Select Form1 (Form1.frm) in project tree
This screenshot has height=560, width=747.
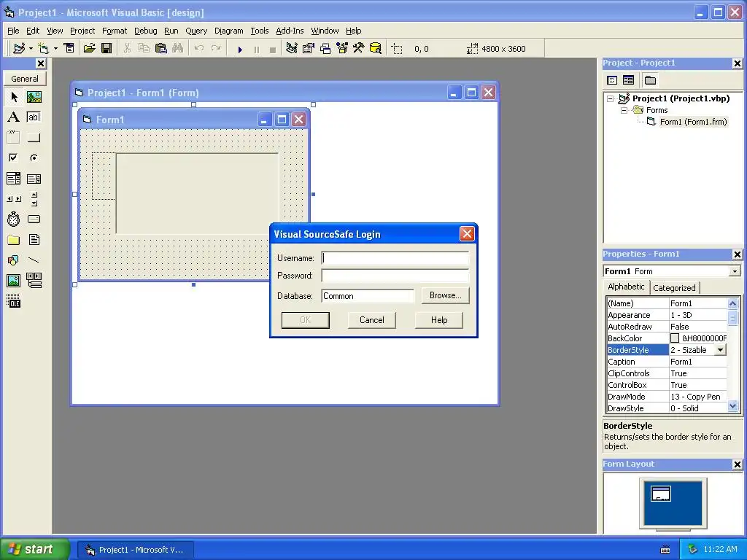tap(693, 122)
